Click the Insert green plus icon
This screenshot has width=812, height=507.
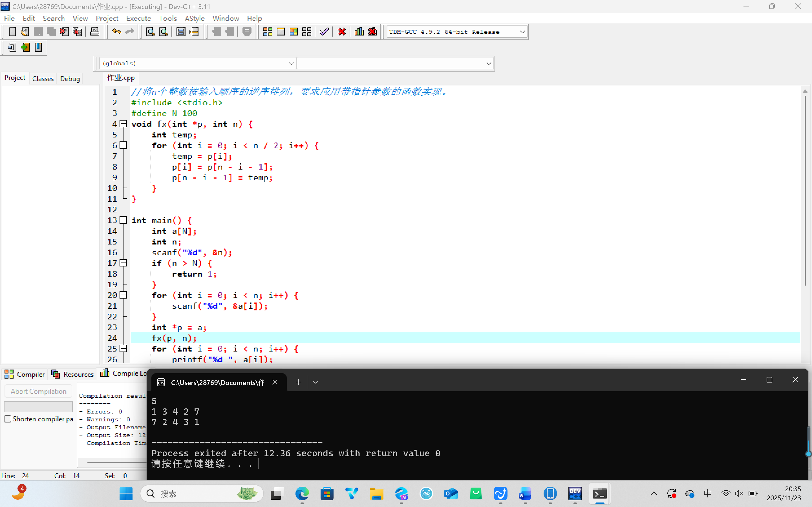click(x=25, y=47)
